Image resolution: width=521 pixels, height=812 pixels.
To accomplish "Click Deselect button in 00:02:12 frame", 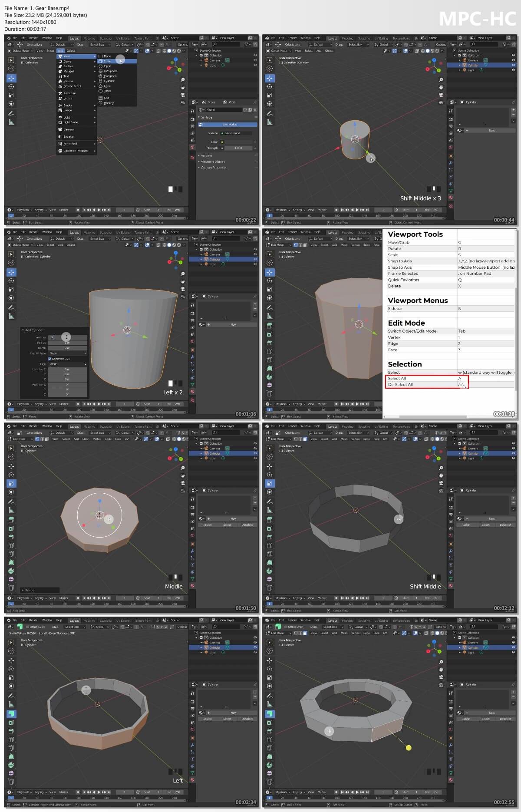I will (x=505, y=525).
